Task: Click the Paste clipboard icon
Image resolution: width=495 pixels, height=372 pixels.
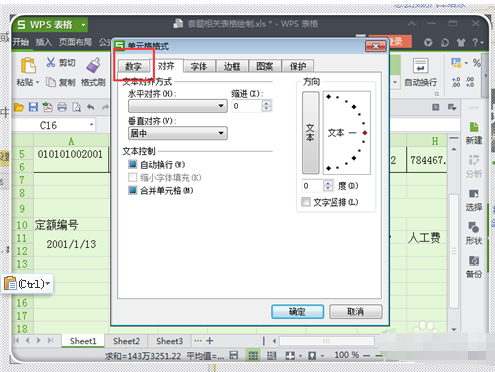Action: (x=29, y=65)
